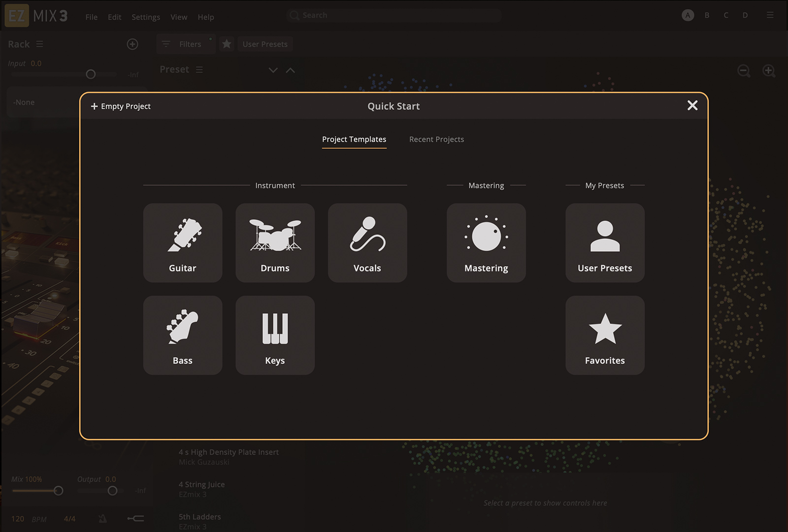Open the File menu

coord(91,17)
